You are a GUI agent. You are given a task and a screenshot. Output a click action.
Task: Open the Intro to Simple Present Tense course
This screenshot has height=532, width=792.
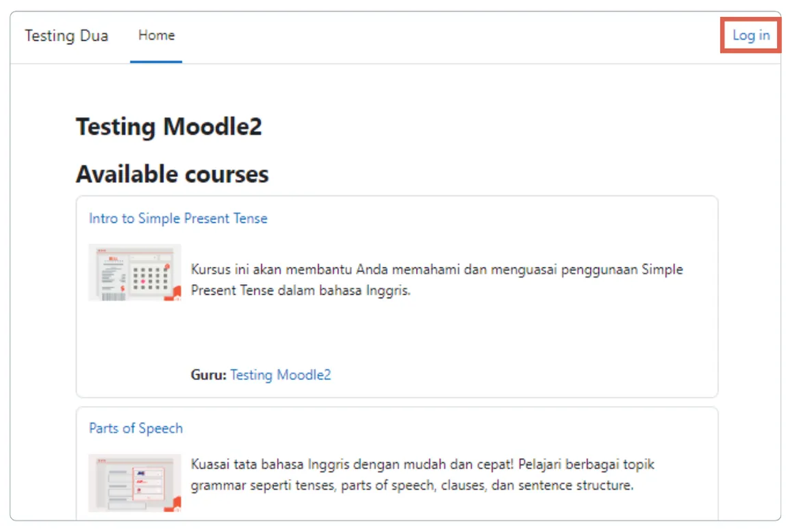[x=178, y=218]
